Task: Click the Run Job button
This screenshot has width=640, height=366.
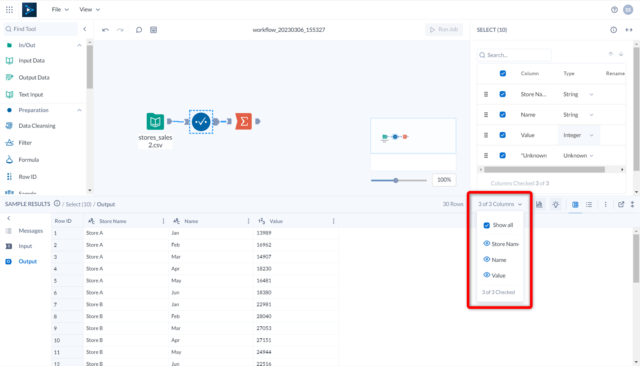Action: (444, 29)
